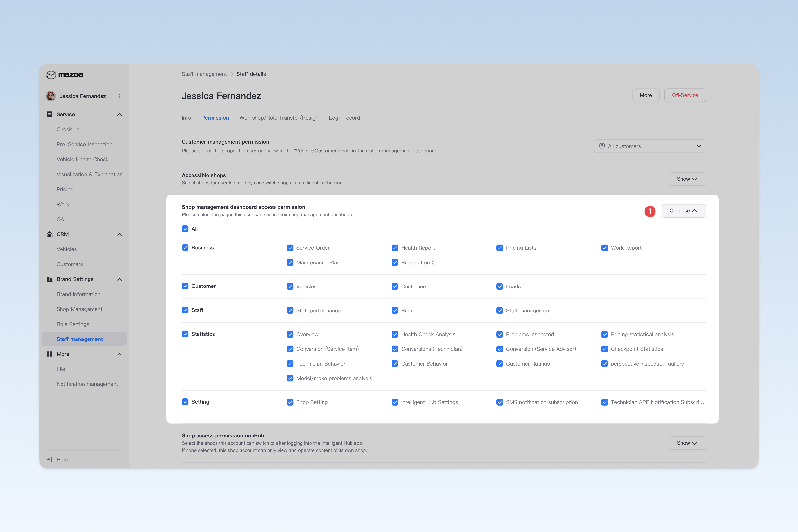Uncheck SMS notification subscription

(x=500, y=402)
